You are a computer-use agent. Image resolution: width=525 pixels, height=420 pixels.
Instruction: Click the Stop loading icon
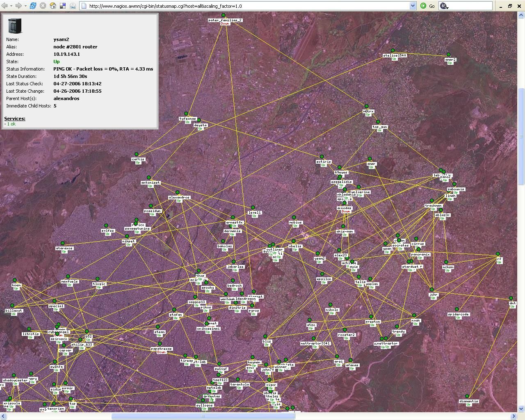pos(43,6)
